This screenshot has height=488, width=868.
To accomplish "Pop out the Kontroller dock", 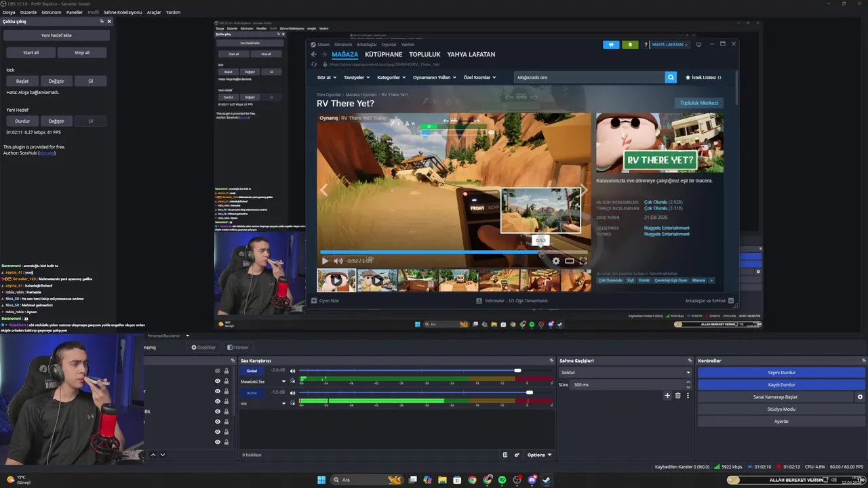I will [864, 361].
